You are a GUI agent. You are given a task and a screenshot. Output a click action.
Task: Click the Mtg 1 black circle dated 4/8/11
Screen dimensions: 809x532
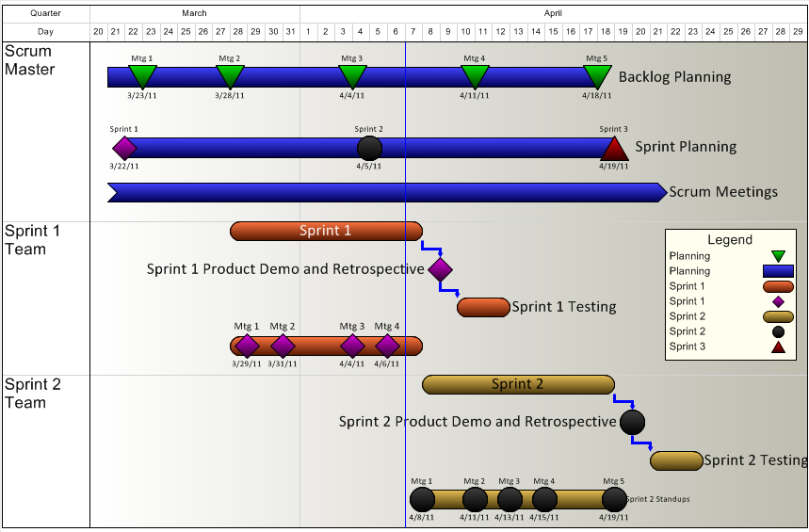(423, 499)
